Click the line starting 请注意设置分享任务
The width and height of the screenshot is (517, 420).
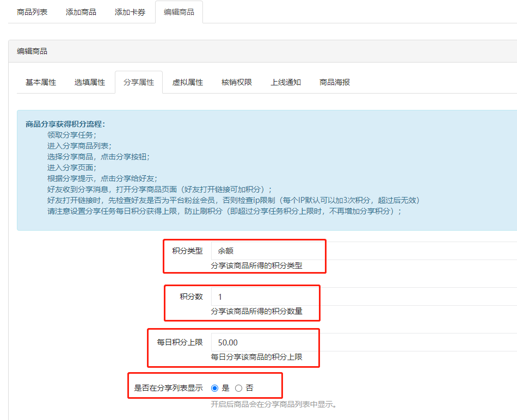pos(224,211)
